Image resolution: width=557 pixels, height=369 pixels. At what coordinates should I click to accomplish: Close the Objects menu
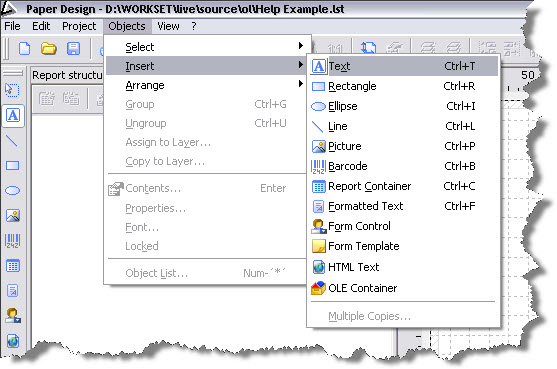tap(127, 26)
